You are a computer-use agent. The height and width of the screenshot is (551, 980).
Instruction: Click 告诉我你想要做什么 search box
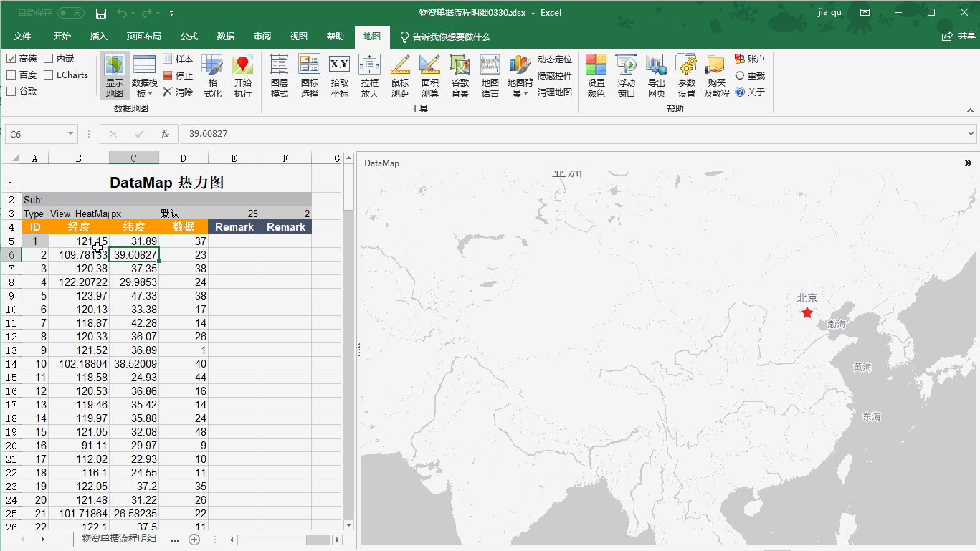tap(444, 37)
